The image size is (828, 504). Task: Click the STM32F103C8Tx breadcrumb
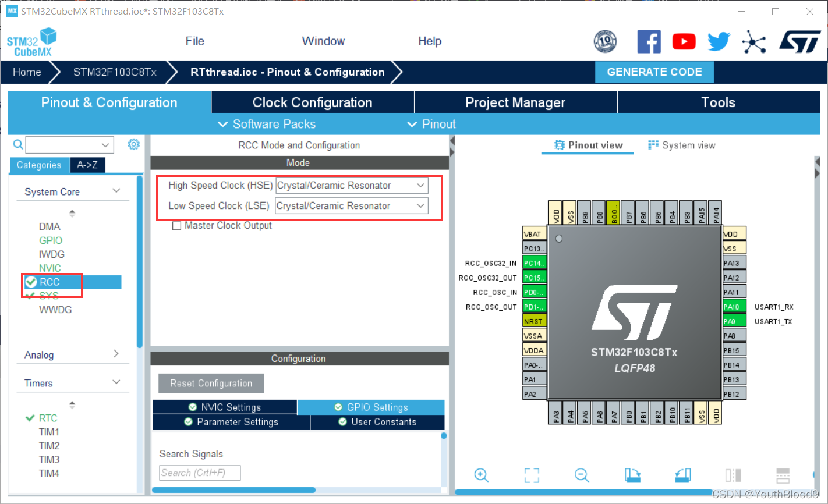coord(115,72)
